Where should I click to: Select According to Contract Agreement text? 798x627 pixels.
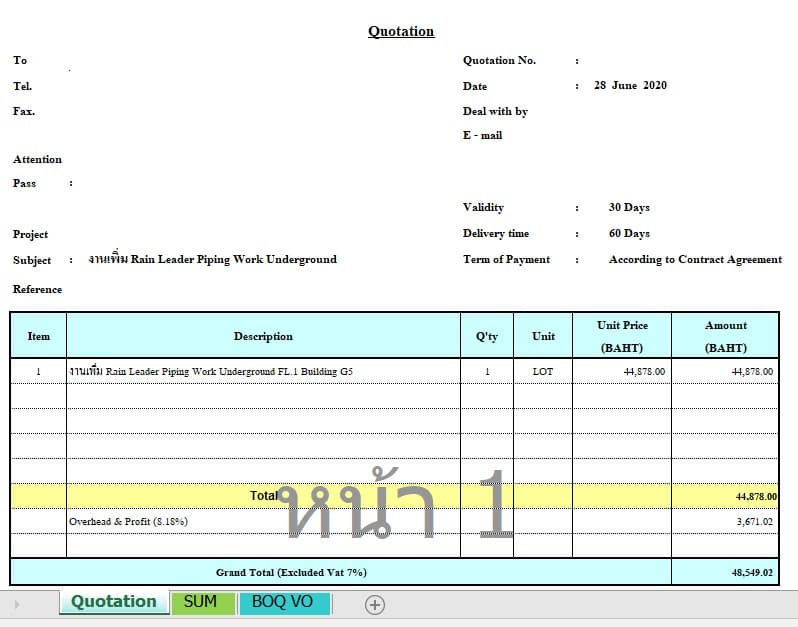[695, 259]
